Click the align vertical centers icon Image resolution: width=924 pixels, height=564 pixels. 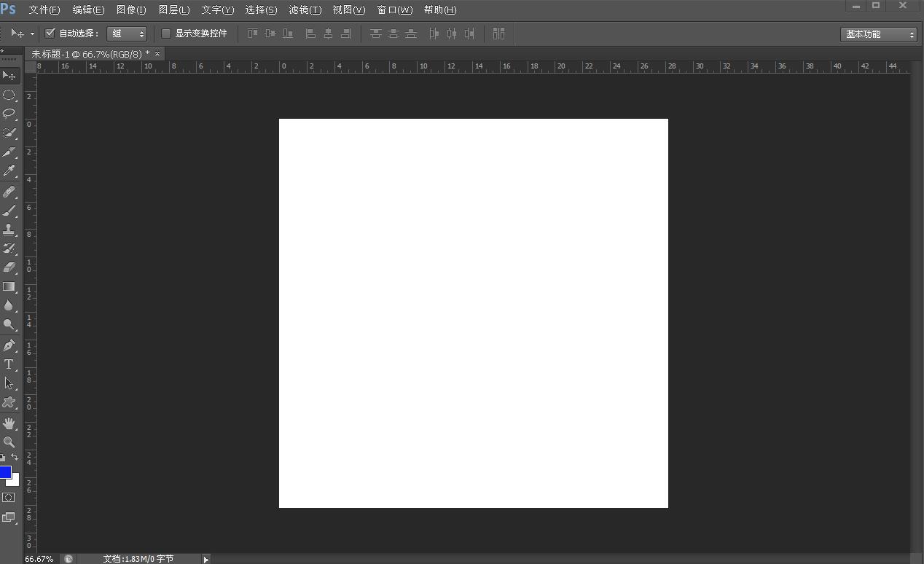tap(270, 34)
